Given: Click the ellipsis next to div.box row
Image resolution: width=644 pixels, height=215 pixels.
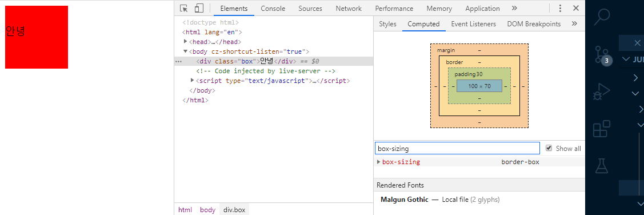Looking at the screenshot, I should coord(178,61).
